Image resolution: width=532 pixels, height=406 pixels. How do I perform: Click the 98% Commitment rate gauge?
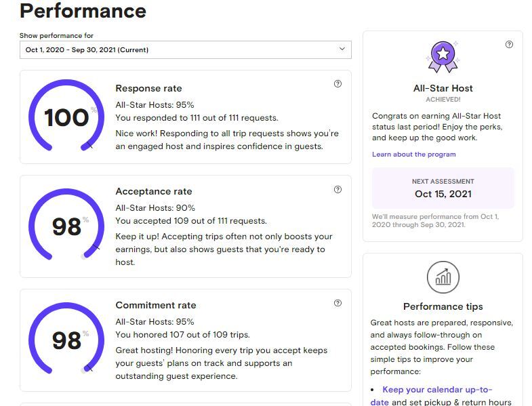click(x=66, y=340)
